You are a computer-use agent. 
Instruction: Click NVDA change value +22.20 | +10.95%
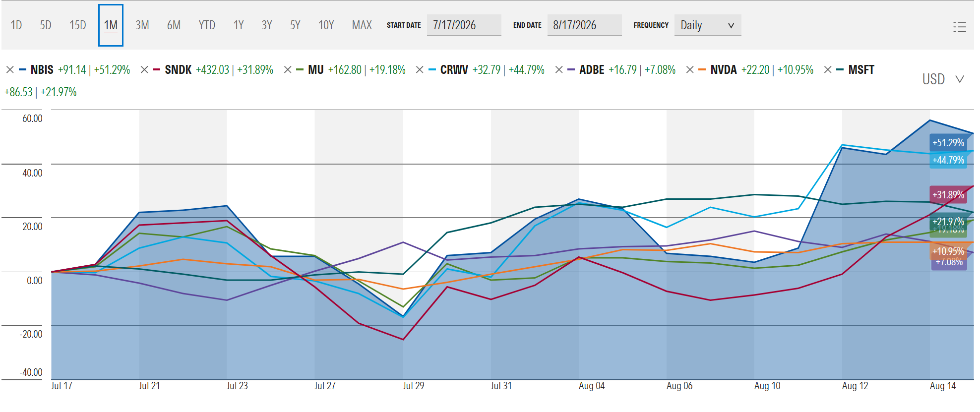pyautogui.click(x=778, y=70)
